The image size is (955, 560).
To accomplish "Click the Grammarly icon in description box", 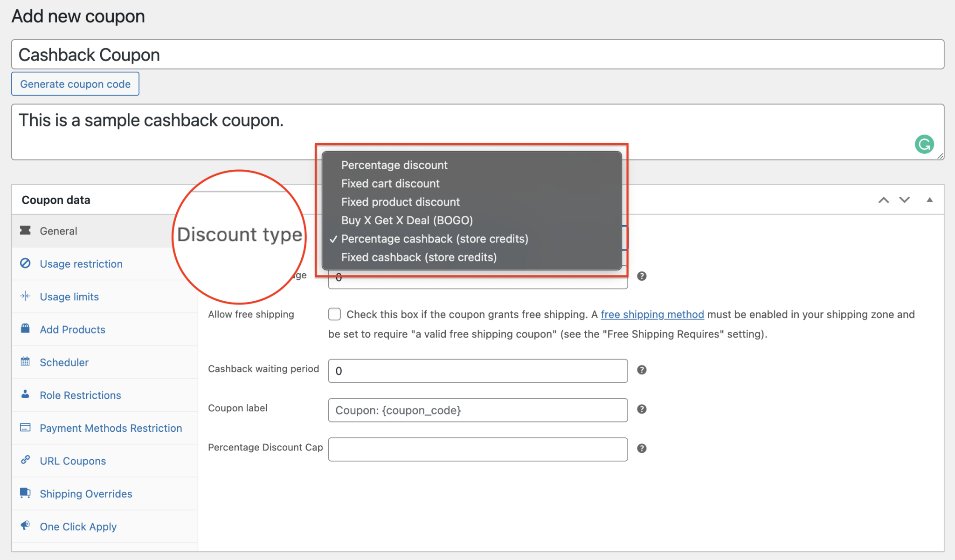I will click(924, 144).
